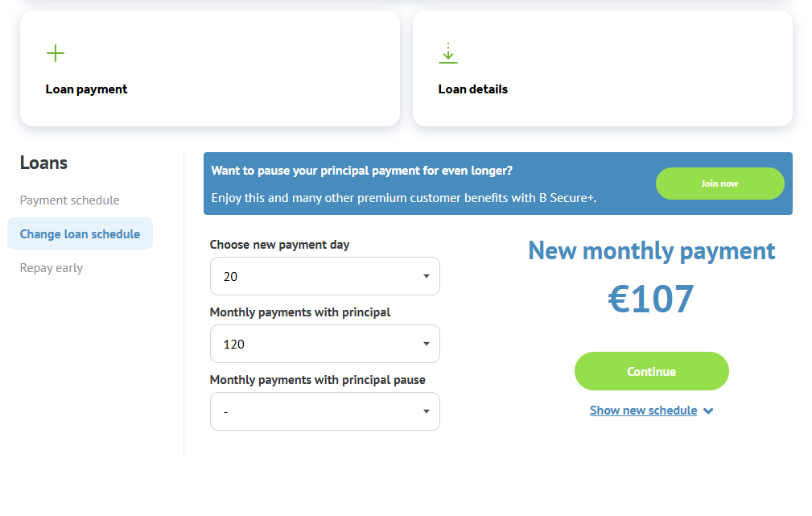Image resolution: width=812 pixels, height=516 pixels.
Task: Open Repay early section
Action: [x=52, y=268]
